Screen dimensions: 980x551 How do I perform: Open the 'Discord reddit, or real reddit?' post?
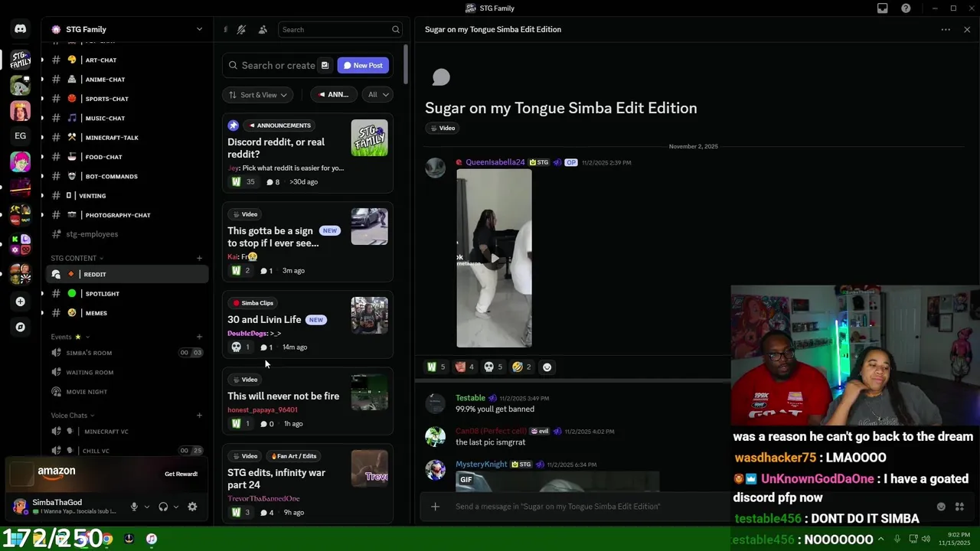click(308, 155)
